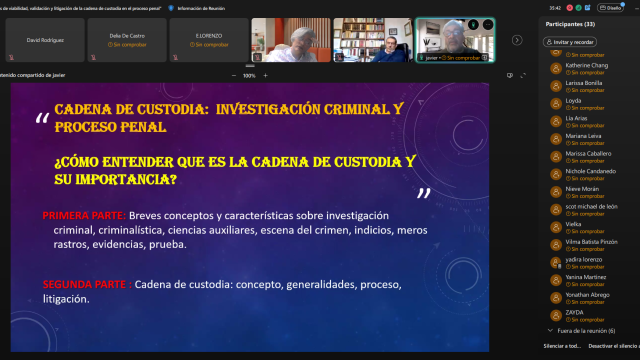Open the more options button on javier's video

488,24
